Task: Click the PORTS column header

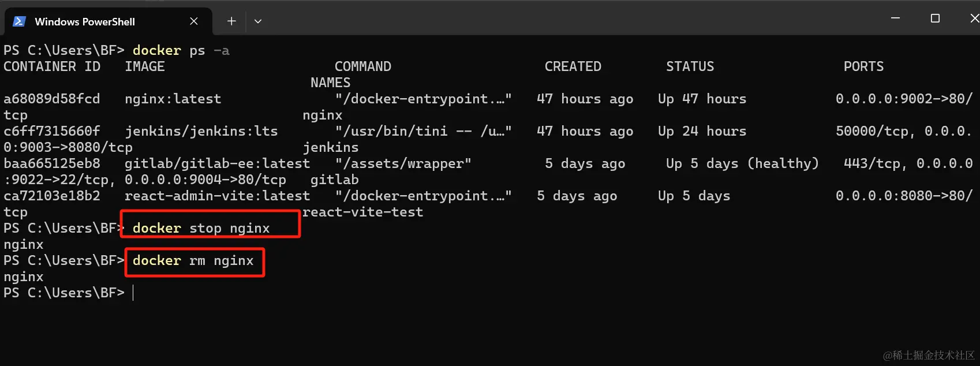Action: click(x=863, y=66)
